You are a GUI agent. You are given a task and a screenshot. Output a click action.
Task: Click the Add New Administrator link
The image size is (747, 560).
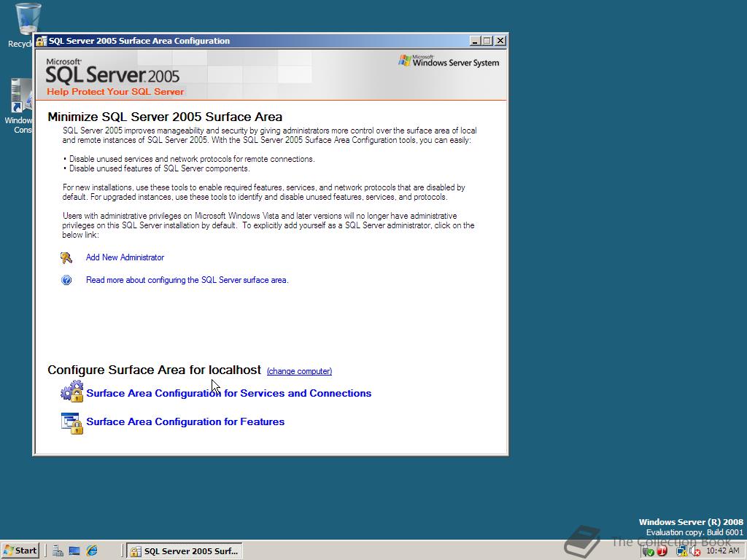[x=125, y=257]
